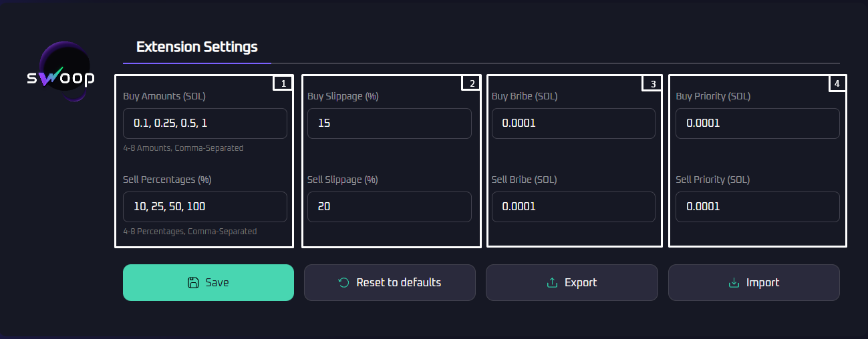Click the Import download arrow icon
The height and width of the screenshot is (339, 868).
(x=734, y=282)
